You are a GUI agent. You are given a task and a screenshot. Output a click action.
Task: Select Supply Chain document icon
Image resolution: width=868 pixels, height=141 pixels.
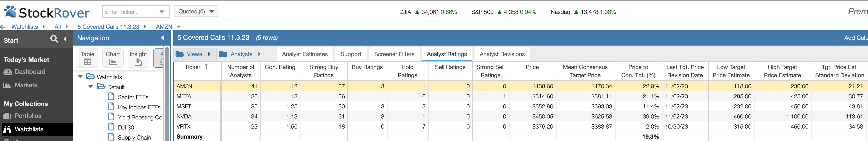112,137
